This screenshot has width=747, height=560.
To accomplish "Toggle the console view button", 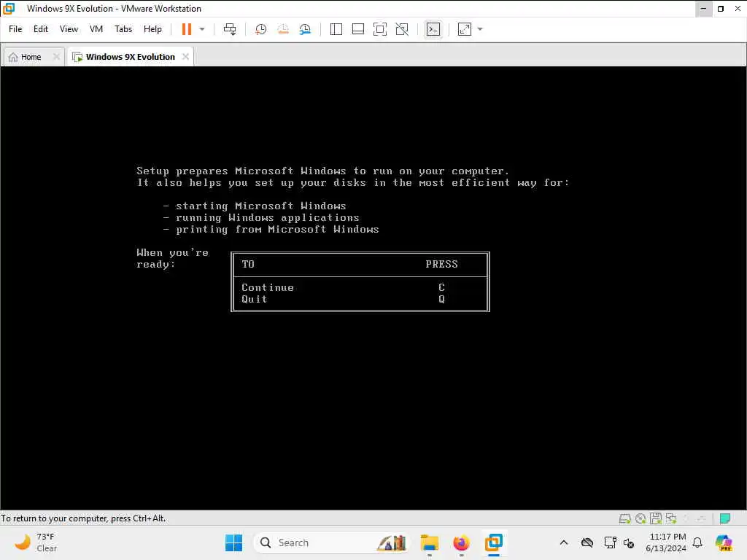I will coord(433,29).
